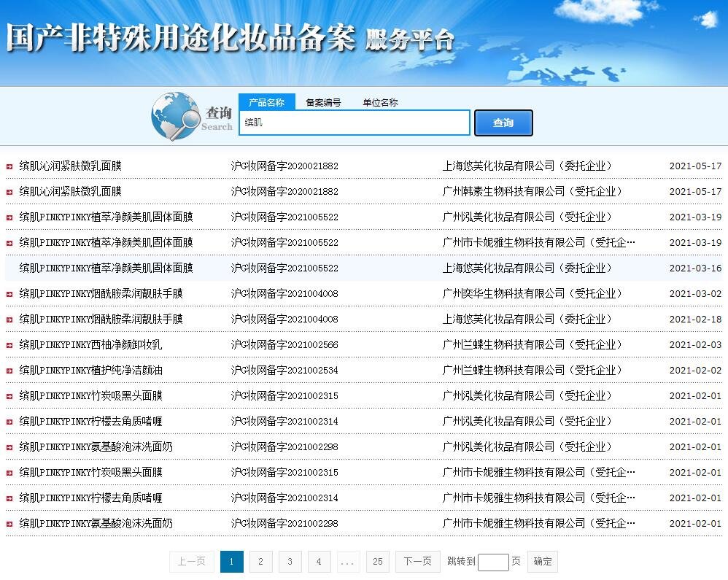This screenshot has width=728, height=580.
Task: Click the date 2021-03-02
Action: coord(695,293)
